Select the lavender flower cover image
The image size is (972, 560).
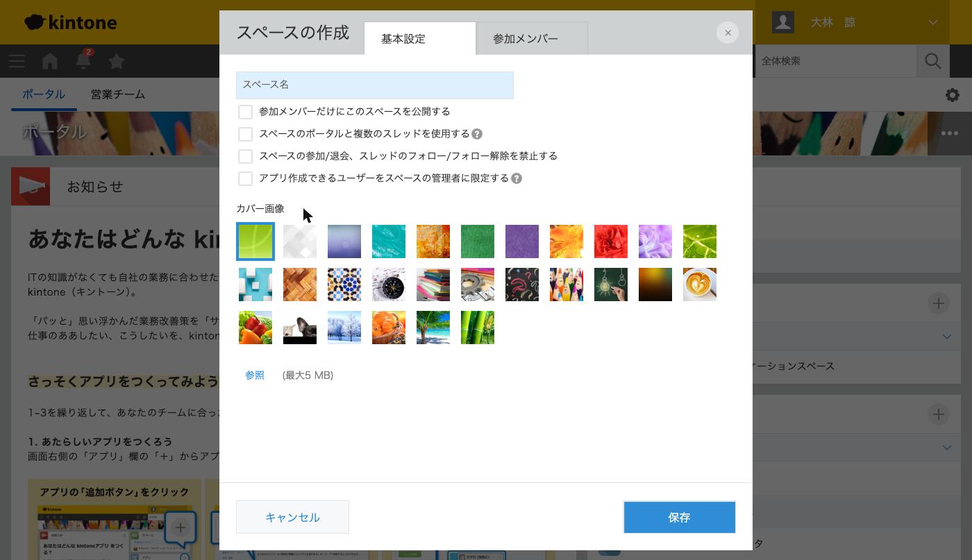point(655,241)
